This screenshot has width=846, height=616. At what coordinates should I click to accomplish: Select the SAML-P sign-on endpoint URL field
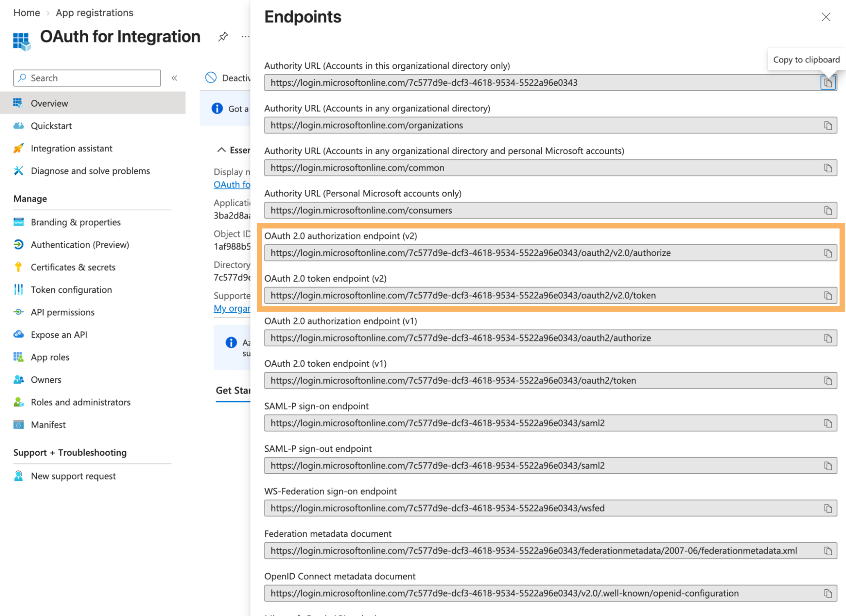point(551,423)
